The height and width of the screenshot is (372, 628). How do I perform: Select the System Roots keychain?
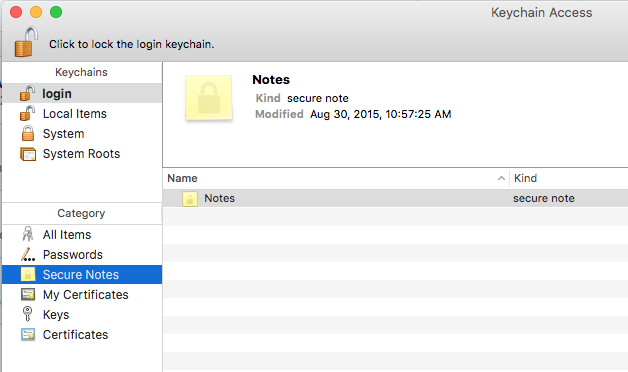pyautogui.click(x=82, y=154)
